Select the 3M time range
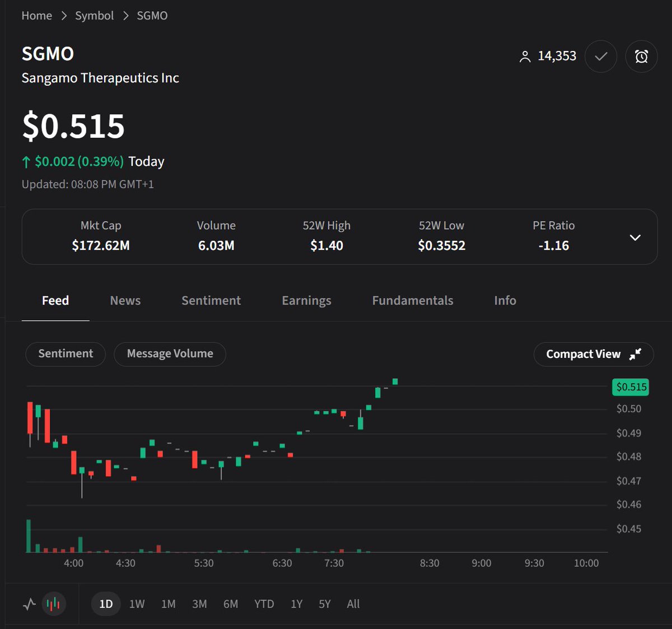The width and height of the screenshot is (672, 629). click(199, 604)
